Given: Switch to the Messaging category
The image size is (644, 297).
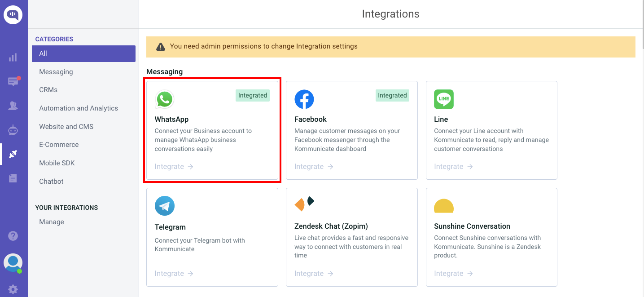Looking at the screenshot, I should click(56, 71).
